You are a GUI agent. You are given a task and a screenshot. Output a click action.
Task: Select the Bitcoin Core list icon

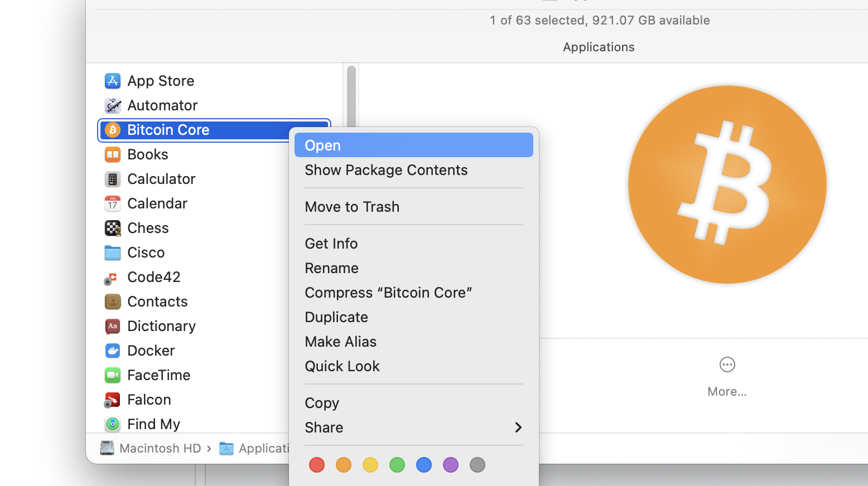(x=113, y=130)
